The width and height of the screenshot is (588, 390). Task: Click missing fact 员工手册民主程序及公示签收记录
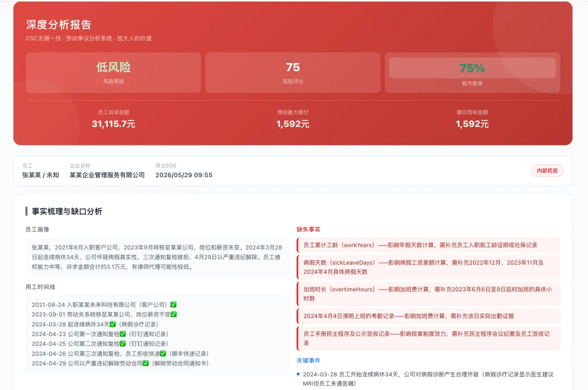click(x=428, y=338)
